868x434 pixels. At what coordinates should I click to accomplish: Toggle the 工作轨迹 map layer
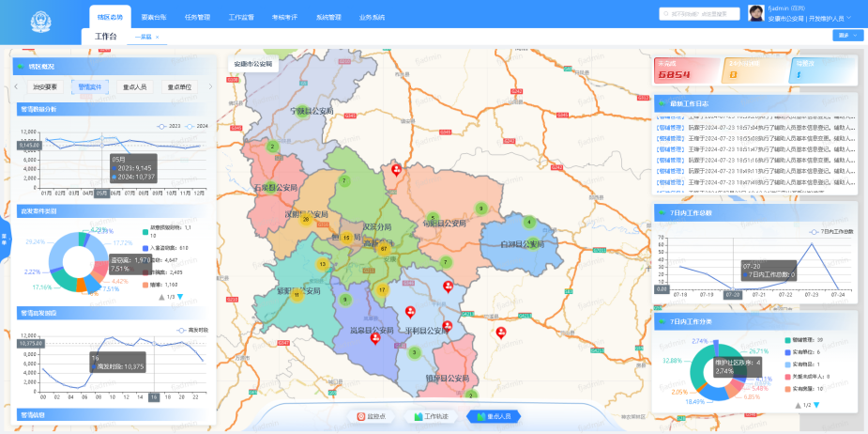[x=432, y=416]
